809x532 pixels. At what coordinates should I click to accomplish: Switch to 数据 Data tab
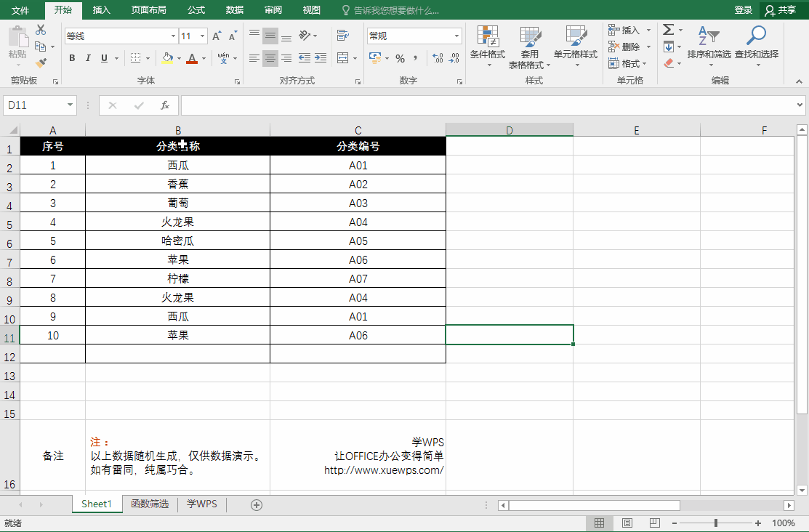click(234, 9)
